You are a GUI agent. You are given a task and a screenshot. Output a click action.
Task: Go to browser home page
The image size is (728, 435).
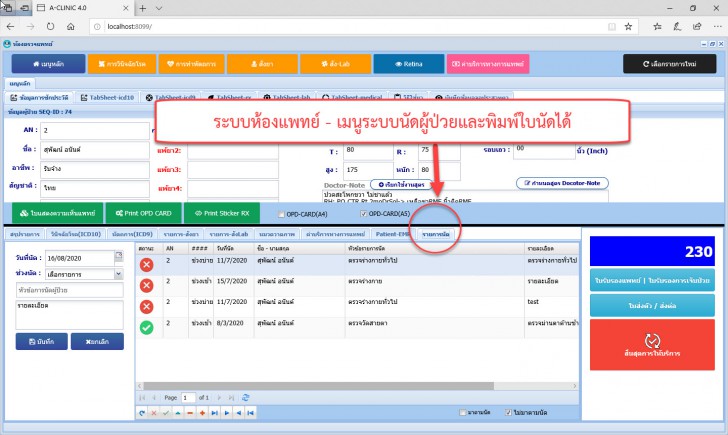click(71, 26)
